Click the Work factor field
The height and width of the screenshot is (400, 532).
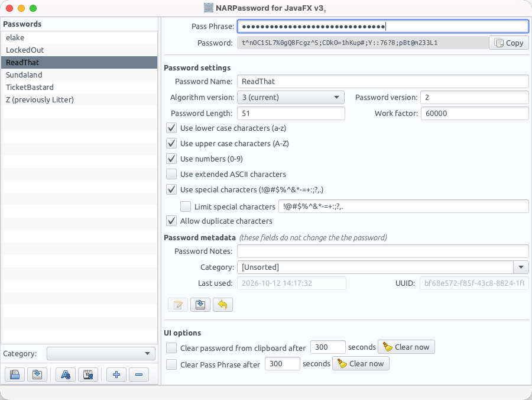(475, 114)
